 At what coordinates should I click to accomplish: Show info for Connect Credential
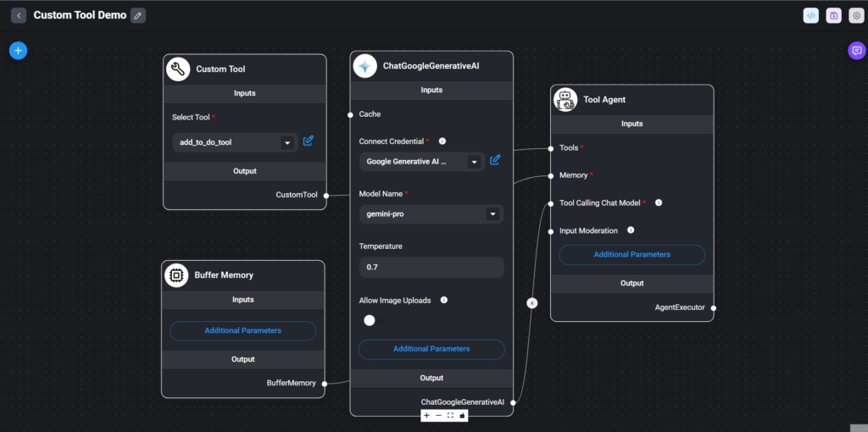coord(442,141)
